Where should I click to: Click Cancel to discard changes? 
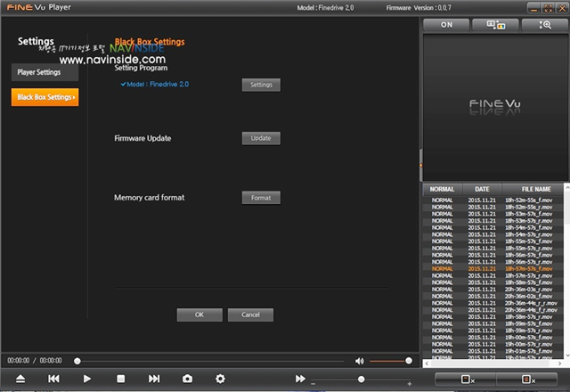point(250,314)
